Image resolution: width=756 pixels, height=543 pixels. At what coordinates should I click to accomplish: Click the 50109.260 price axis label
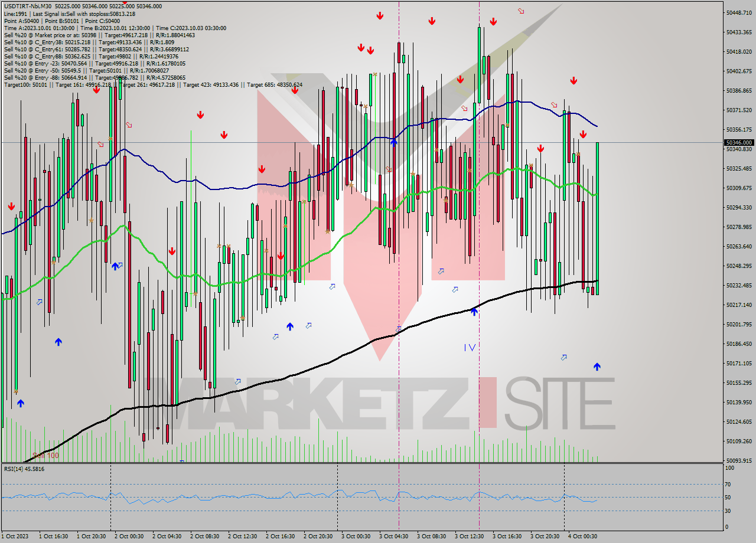pyautogui.click(x=738, y=441)
